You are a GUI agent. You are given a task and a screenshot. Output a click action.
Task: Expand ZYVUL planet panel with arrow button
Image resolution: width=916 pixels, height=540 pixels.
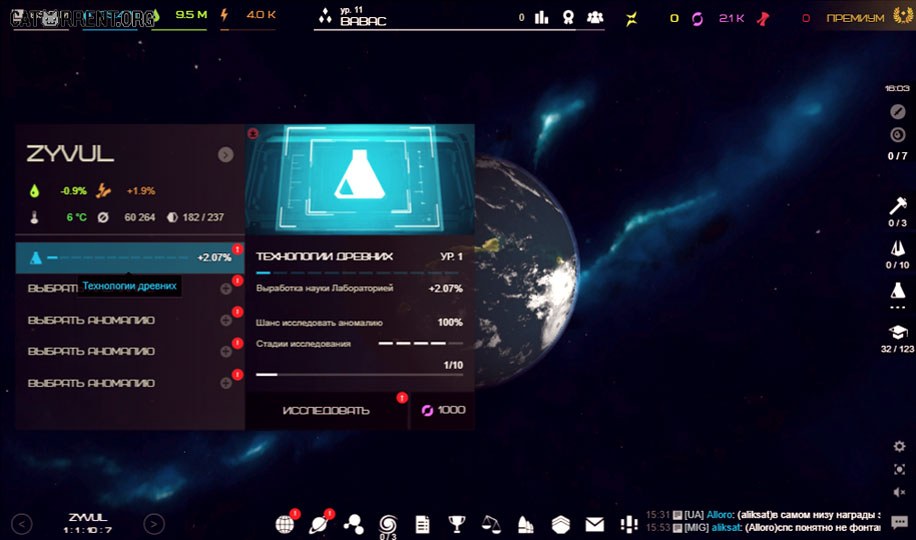(x=225, y=154)
